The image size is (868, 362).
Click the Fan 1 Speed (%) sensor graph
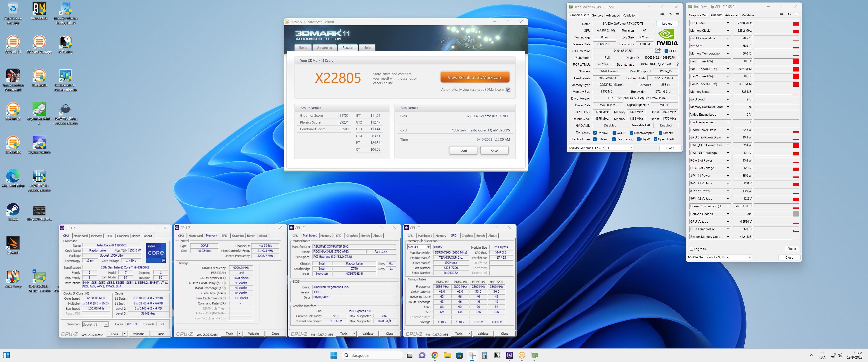pos(776,61)
